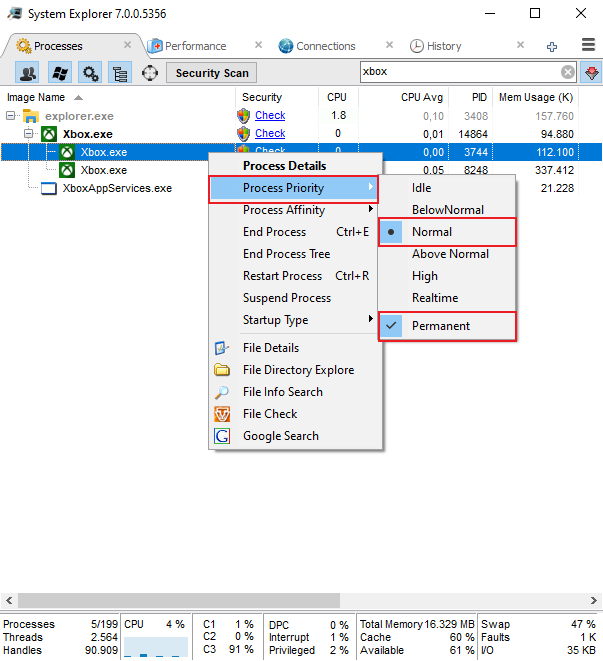Viewport: 603px width, 661px height.
Task: Click the scrollbar left arrow
Action: coord(9,600)
